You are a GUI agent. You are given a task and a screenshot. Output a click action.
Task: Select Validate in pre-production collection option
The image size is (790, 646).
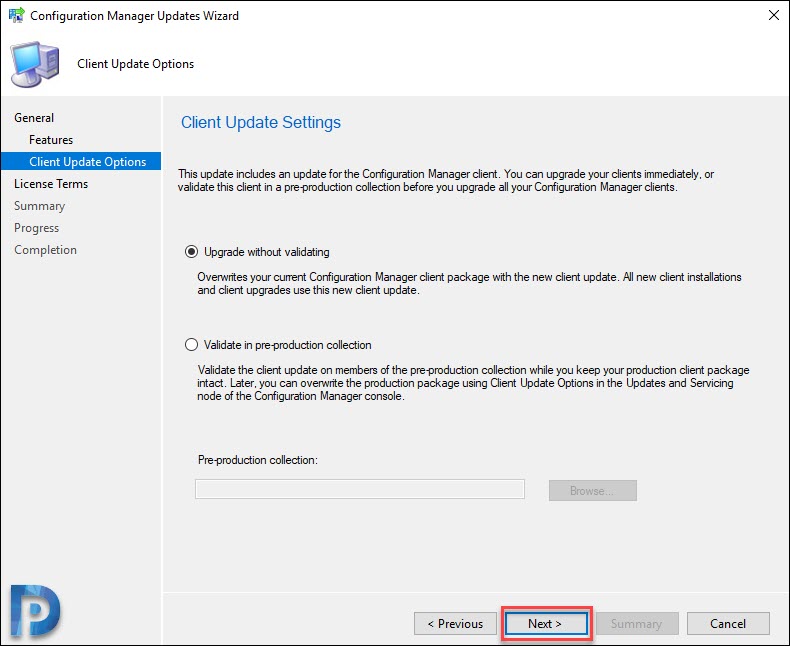pyautogui.click(x=191, y=345)
